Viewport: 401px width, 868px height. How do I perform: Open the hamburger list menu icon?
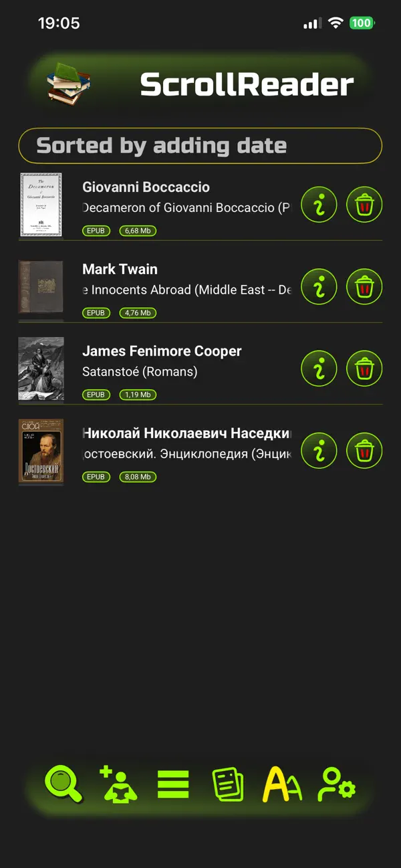173,784
